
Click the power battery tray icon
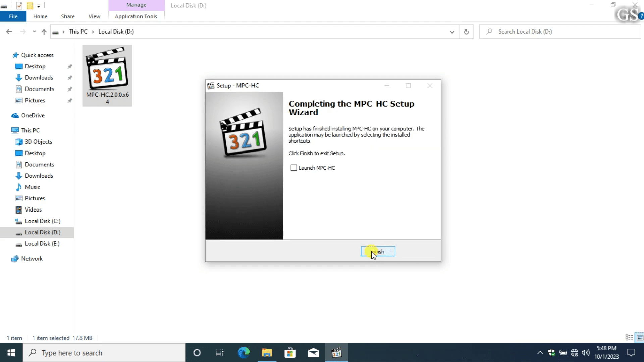563,353
